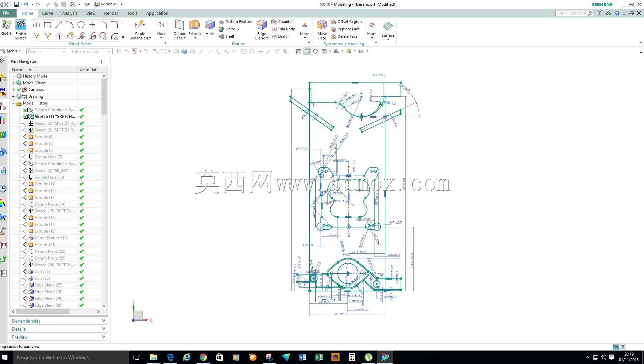The width and height of the screenshot is (644, 364).
Task: Click the Fit view icon
Action: pyautogui.click(x=299, y=52)
